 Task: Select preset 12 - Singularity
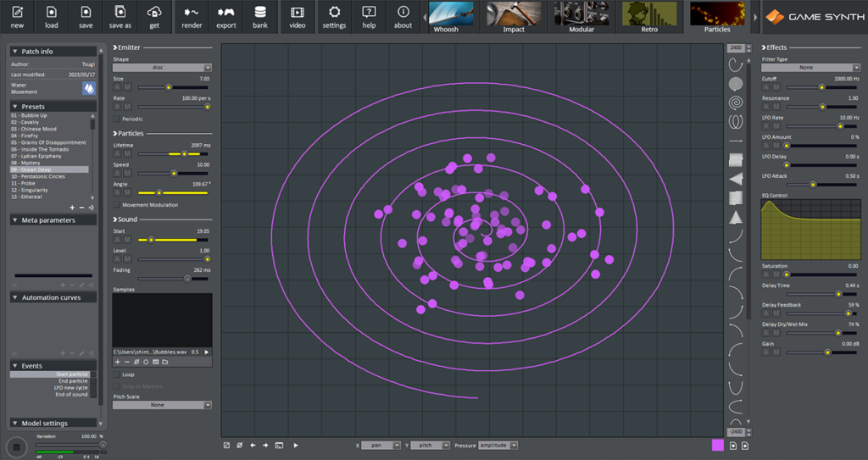[49, 190]
